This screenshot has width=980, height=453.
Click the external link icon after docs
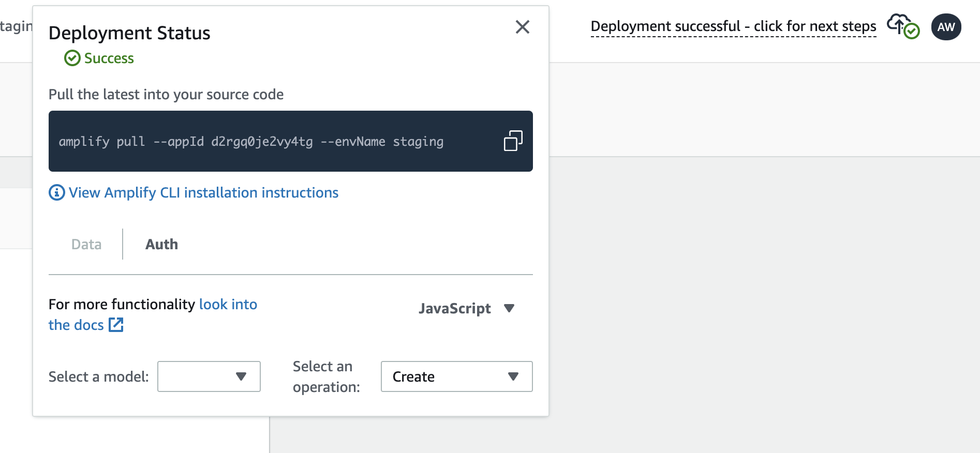pos(116,325)
